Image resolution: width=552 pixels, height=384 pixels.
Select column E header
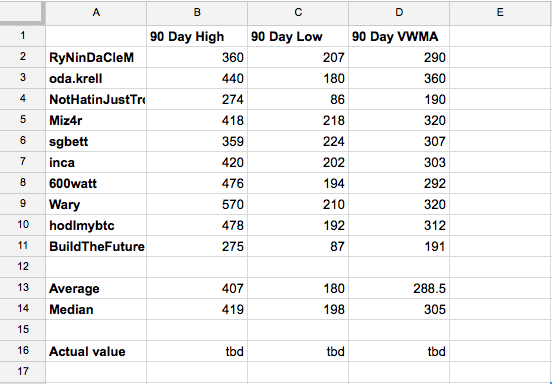(501, 13)
